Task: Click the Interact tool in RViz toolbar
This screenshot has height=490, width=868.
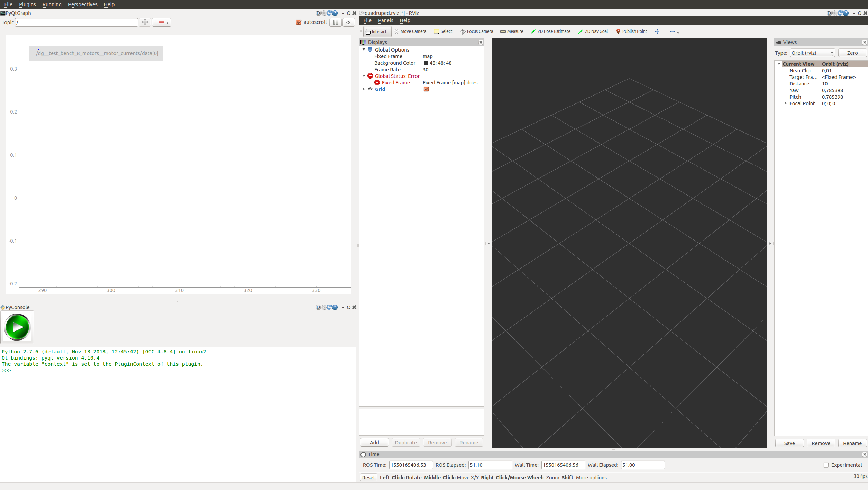Action: 375,31
